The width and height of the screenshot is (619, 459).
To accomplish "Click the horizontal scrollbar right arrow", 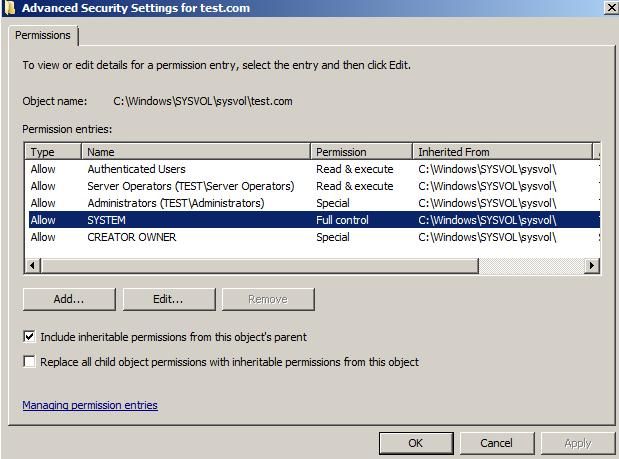I will pyautogui.click(x=591, y=266).
